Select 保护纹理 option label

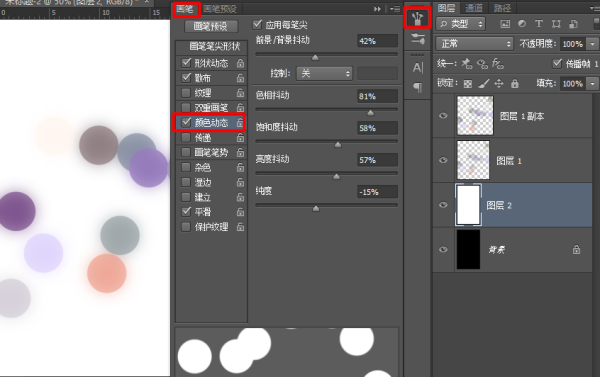[x=211, y=227]
